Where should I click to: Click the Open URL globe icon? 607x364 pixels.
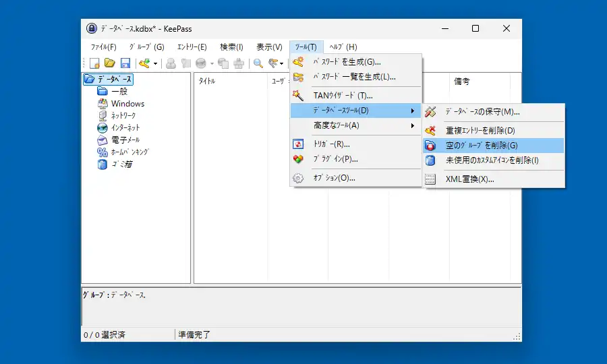[x=201, y=63]
